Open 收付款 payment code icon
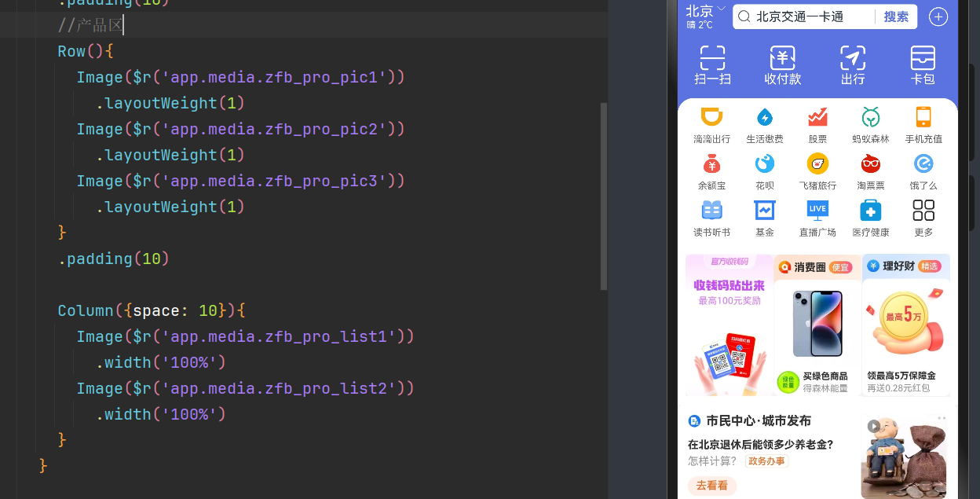Viewport: 980px width, 499px height. (782, 58)
